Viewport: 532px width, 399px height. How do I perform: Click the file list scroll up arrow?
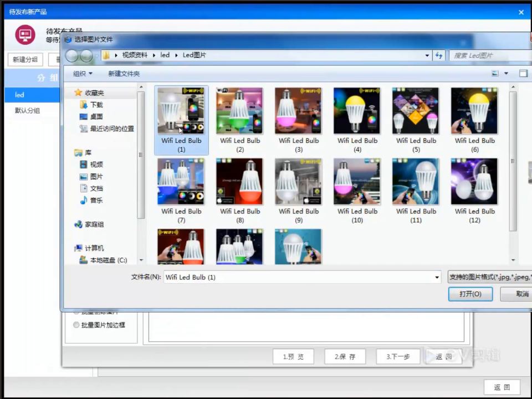click(x=513, y=87)
